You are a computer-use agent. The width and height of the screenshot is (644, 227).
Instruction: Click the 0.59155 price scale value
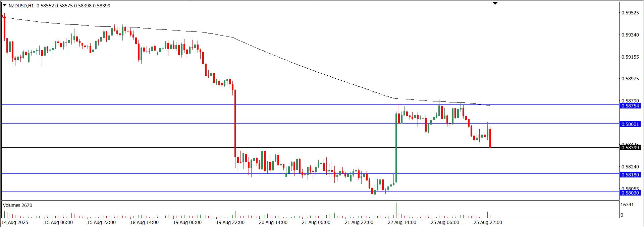(630, 57)
